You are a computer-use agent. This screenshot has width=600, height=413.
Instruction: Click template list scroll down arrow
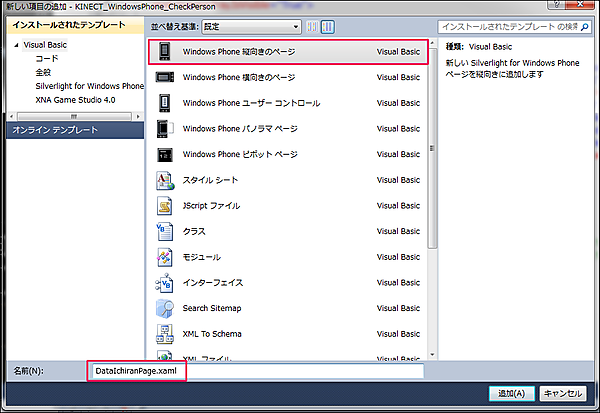point(432,355)
